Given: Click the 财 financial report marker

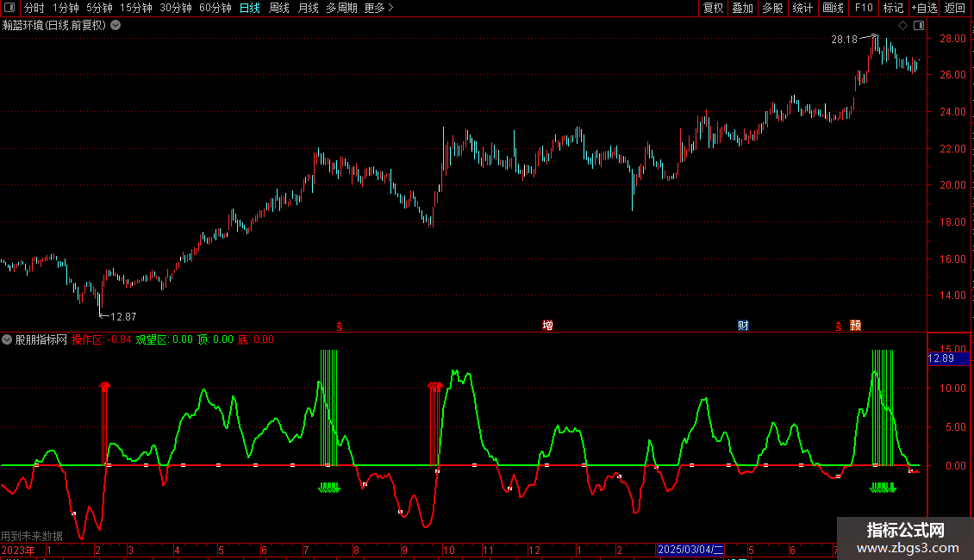Looking at the screenshot, I should [743, 326].
